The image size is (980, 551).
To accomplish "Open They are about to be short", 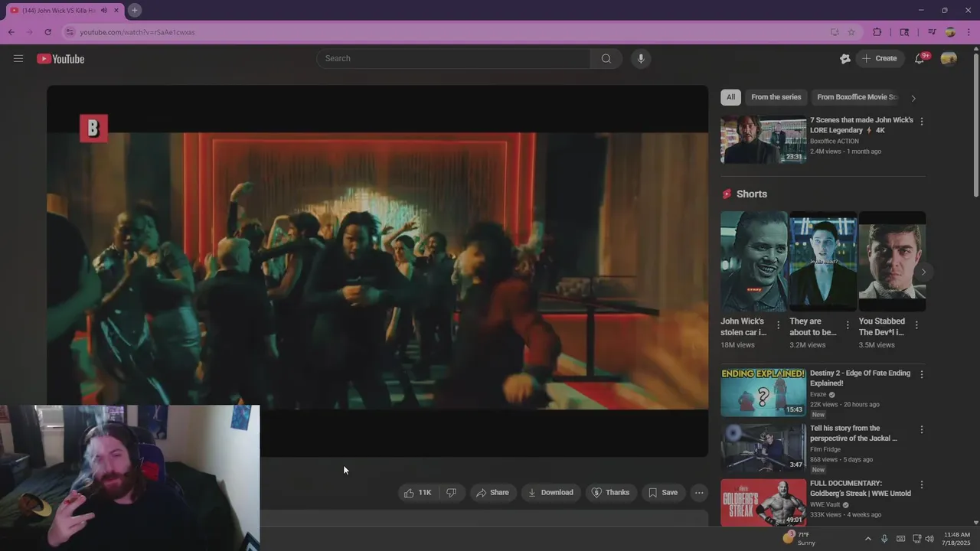I will [x=823, y=261].
